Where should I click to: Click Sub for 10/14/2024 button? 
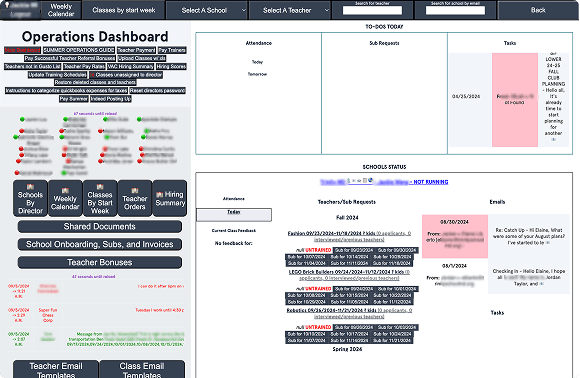[x=349, y=257]
